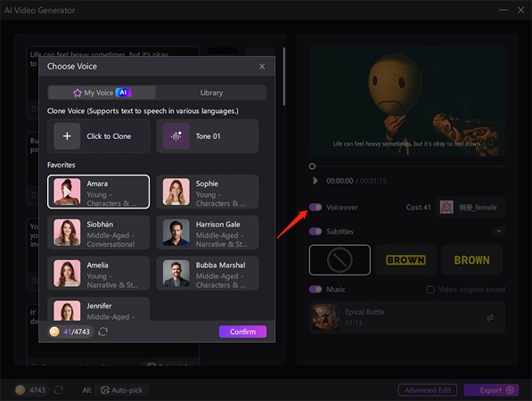Image resolution: width=532 pixels, height=401 pixels.
Task: Select the no-subtitle style option
Action: point(340,260)
